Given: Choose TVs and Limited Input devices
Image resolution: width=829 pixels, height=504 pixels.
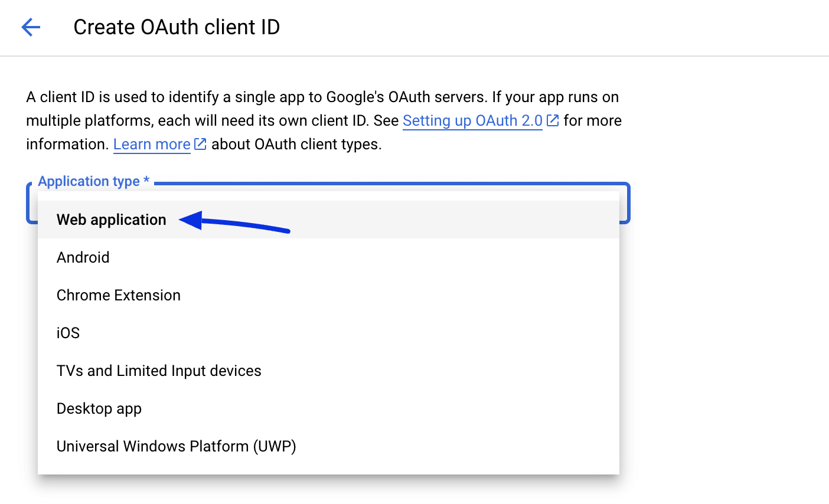Looking at the screenshot, I should point(328,371).
